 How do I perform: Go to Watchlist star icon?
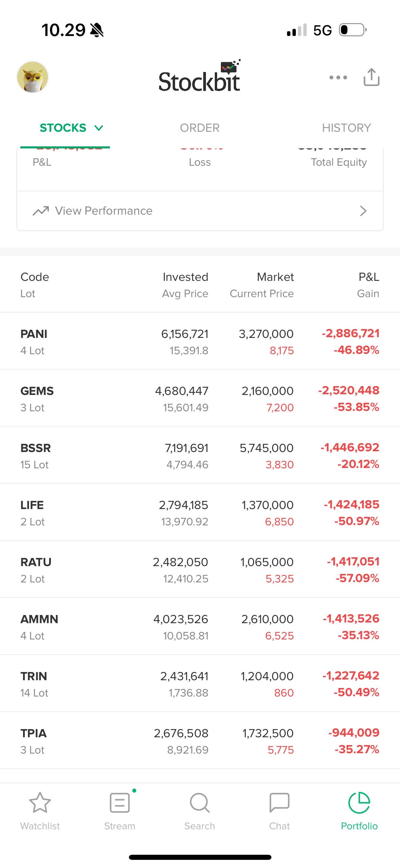(40, 803)
